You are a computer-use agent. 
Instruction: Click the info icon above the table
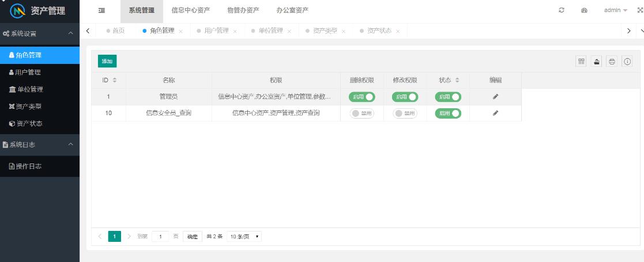(627, 61)
